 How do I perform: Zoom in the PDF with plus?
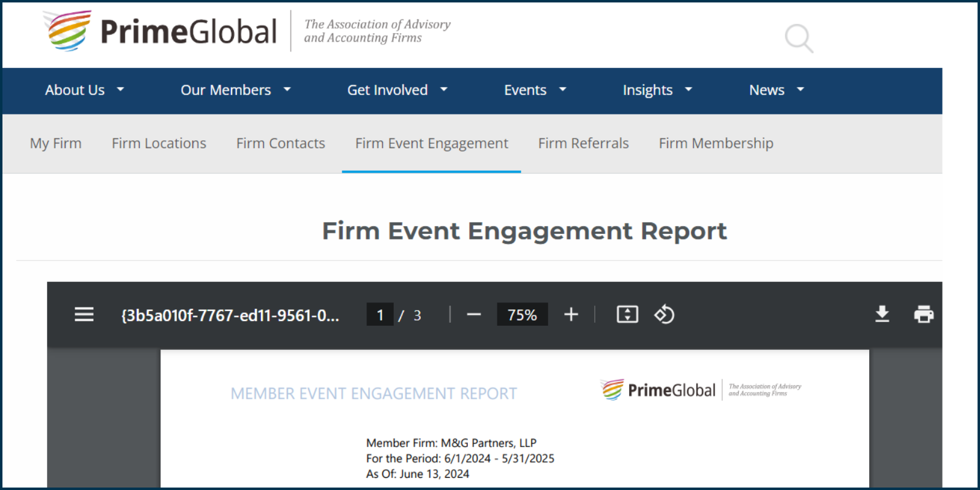tap(571, 315)
